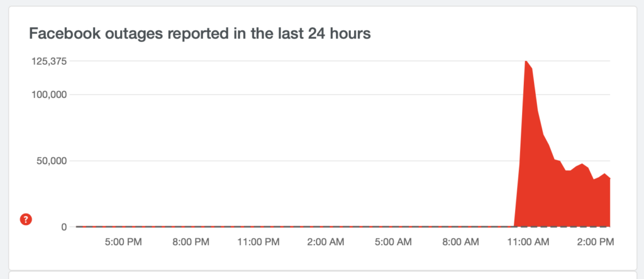Click the 11:00 AM time label

coord(527,241)
